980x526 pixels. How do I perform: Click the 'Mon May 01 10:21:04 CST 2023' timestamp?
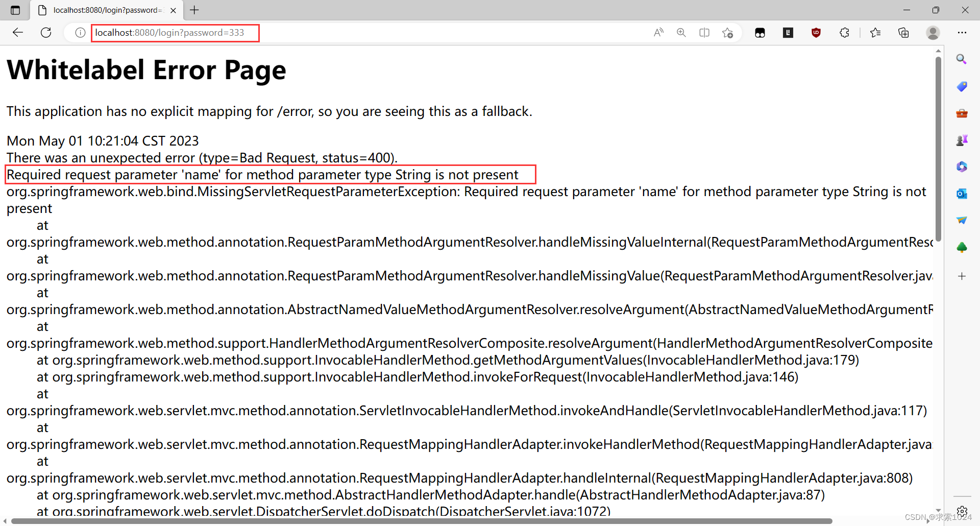103,141
